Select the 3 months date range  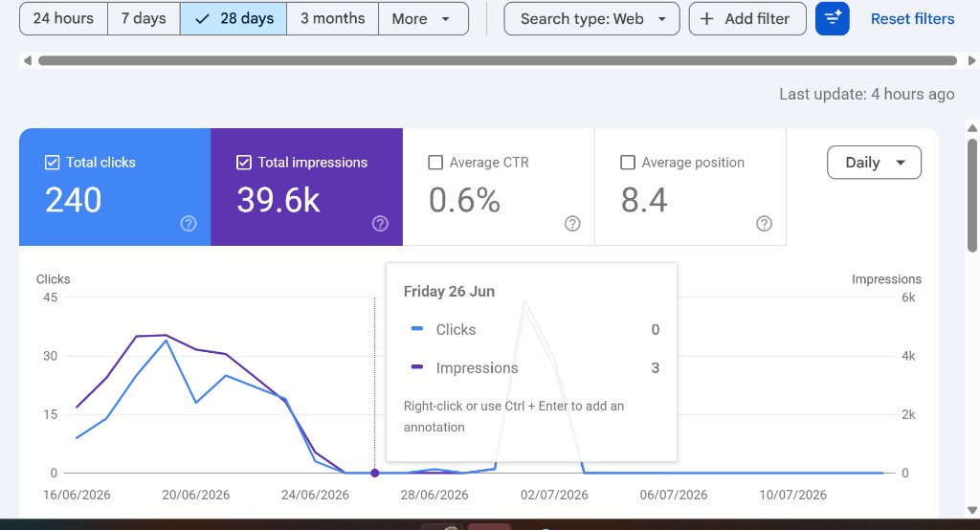click(332, 19)
